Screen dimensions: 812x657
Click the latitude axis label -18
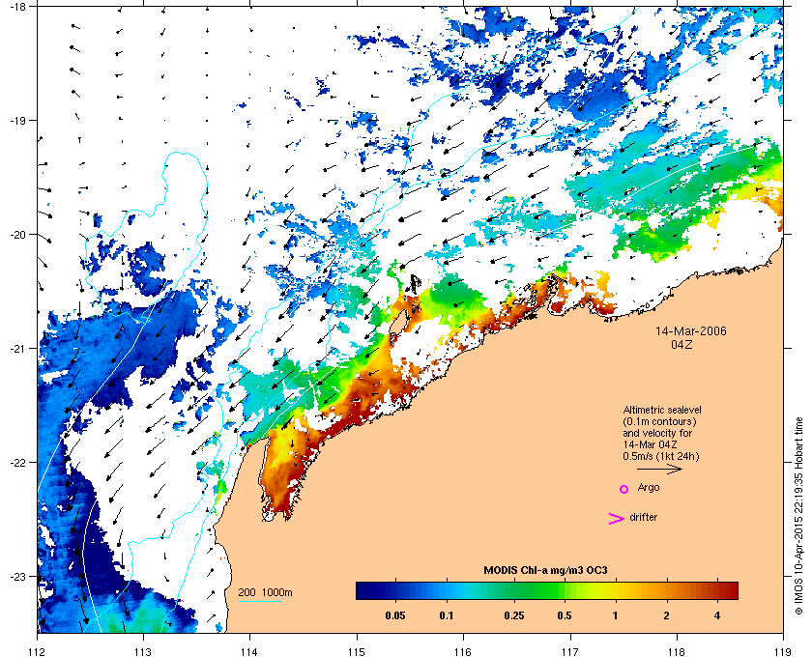click(18, 6)
